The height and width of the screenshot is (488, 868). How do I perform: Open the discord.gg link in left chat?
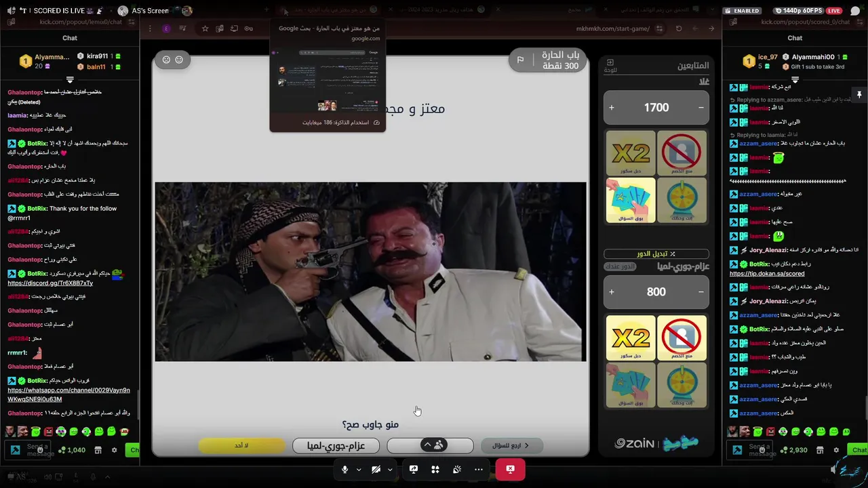coord(50,283)
